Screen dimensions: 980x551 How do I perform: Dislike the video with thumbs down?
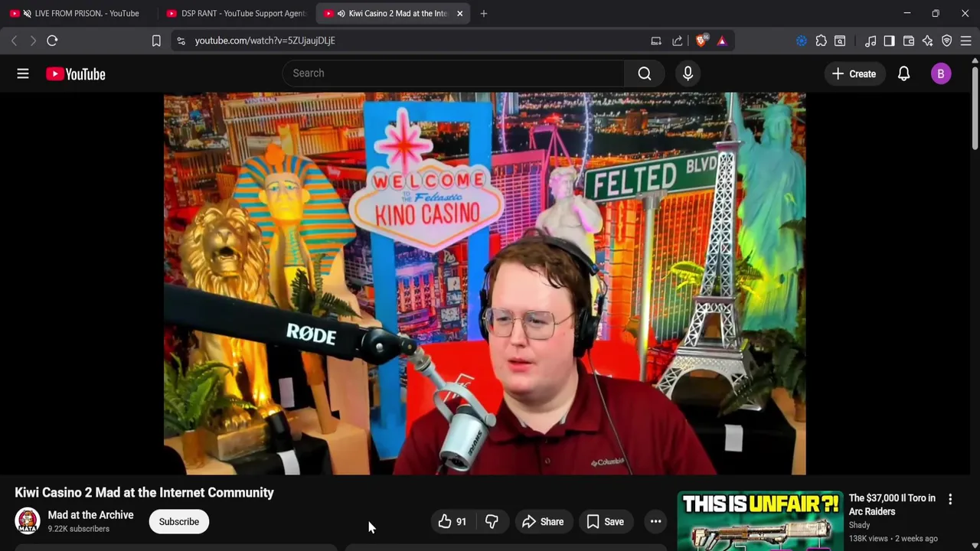coord(492,522)
